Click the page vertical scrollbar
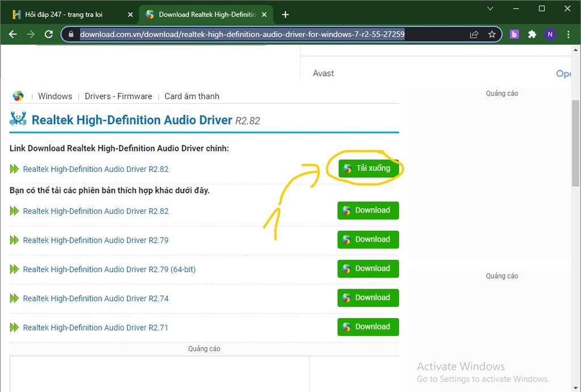581x392 pixels. click(x=575, y=143)
